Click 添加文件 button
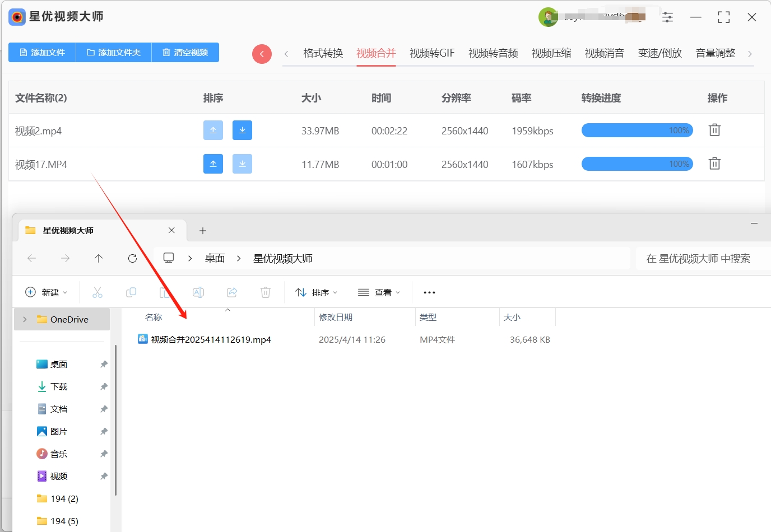771x532 pixels. point(42,52)
